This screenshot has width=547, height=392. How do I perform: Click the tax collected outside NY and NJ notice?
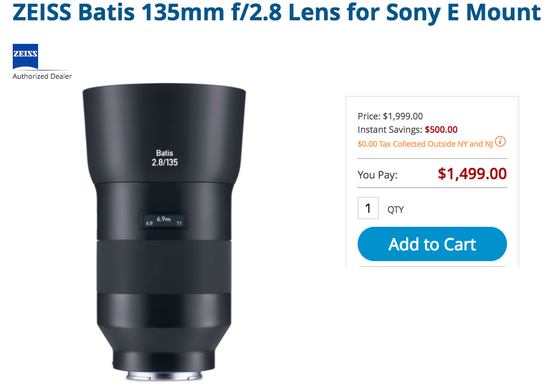coord(425,144)
